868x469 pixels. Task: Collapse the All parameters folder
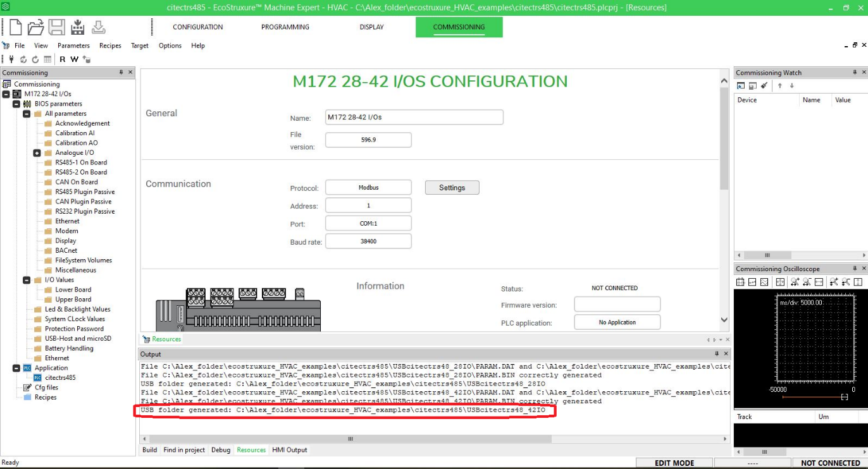[x=27, y=114]
